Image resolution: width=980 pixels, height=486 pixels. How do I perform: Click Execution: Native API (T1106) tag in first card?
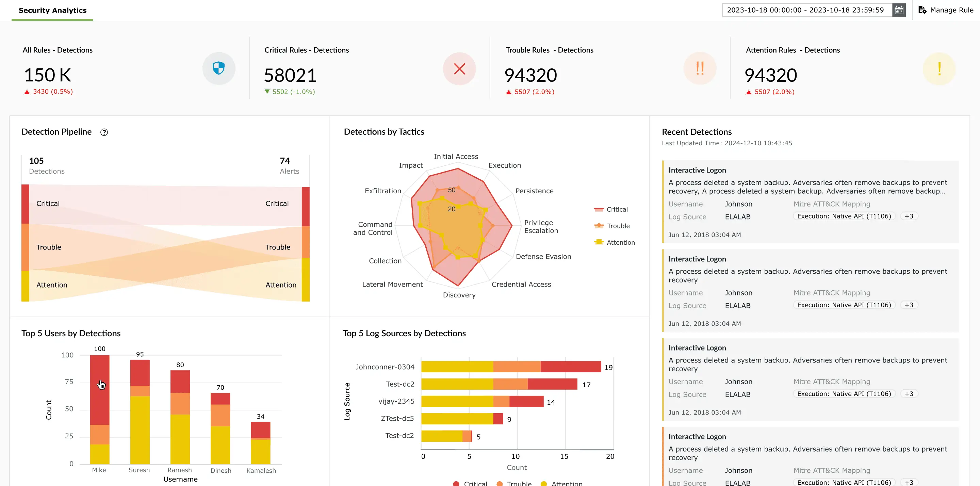844,216
